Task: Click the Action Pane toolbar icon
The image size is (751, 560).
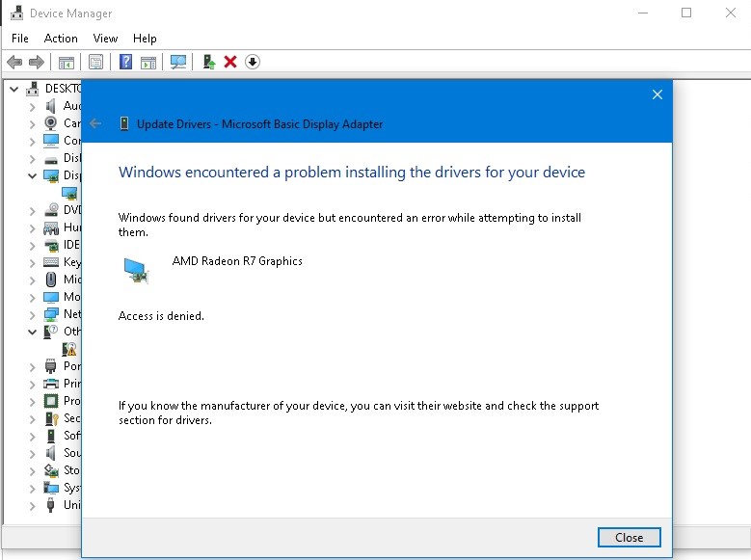Action: pos(148,63)
